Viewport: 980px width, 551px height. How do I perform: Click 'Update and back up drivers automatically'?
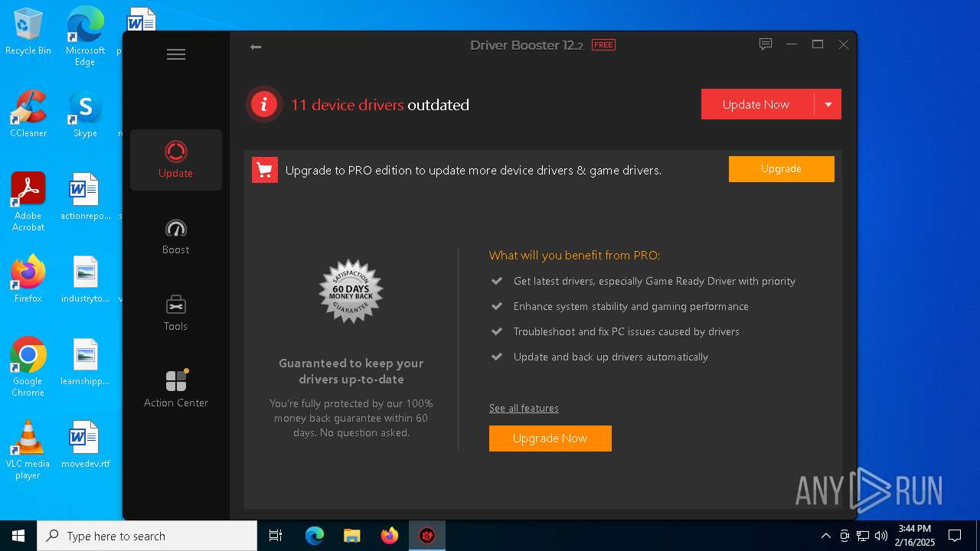(610, 357)
